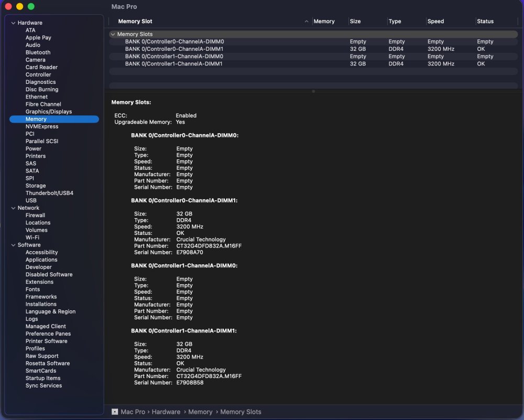Open USB in the sidebar
Image resolution: width=524 pixels, height=420 pixels.
coord(31,200)
